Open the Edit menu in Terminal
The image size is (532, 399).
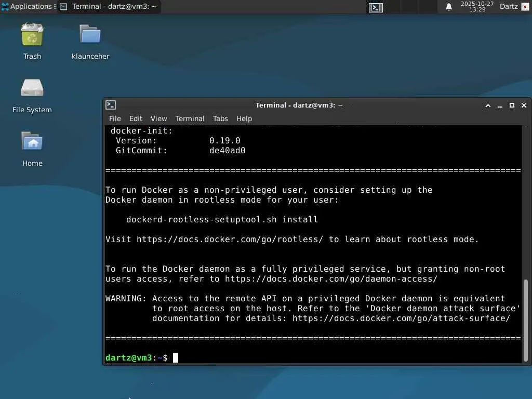136,118
